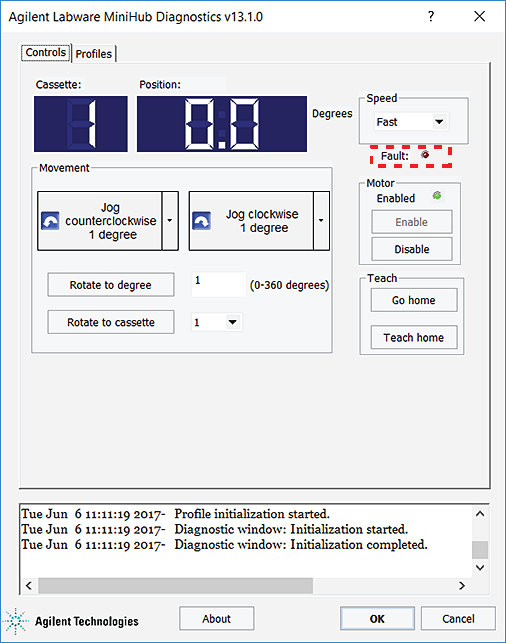506x643 pixels.
Task: Click the Agilent Technologies spark logo
Action: tap(16, 621)
